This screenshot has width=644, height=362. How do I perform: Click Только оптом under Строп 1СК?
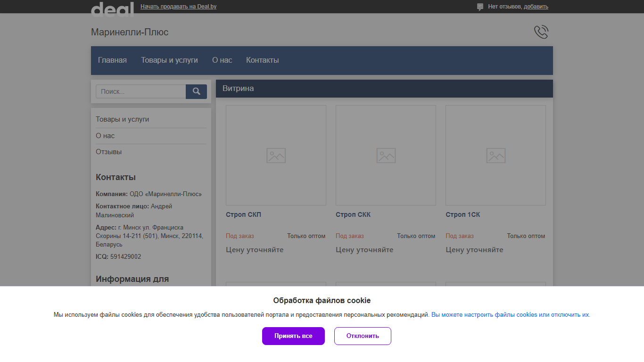point(526,236)
